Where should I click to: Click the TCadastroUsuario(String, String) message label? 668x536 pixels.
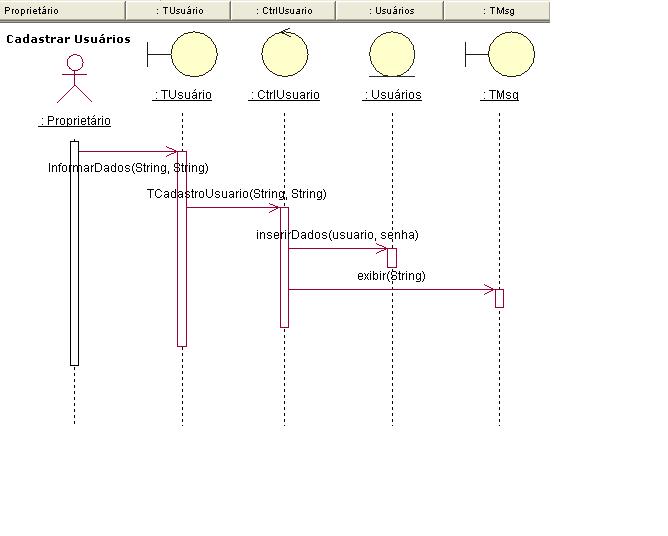236,194
